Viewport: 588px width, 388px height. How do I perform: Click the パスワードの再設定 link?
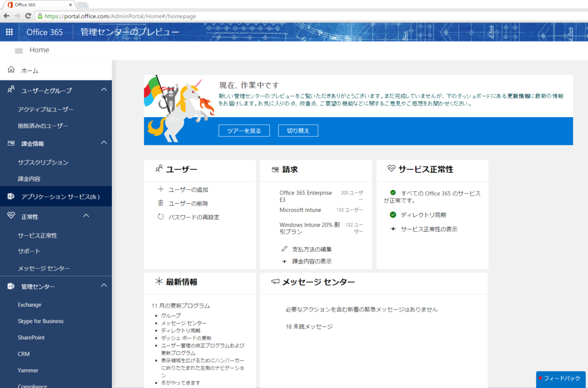[194, 218]
